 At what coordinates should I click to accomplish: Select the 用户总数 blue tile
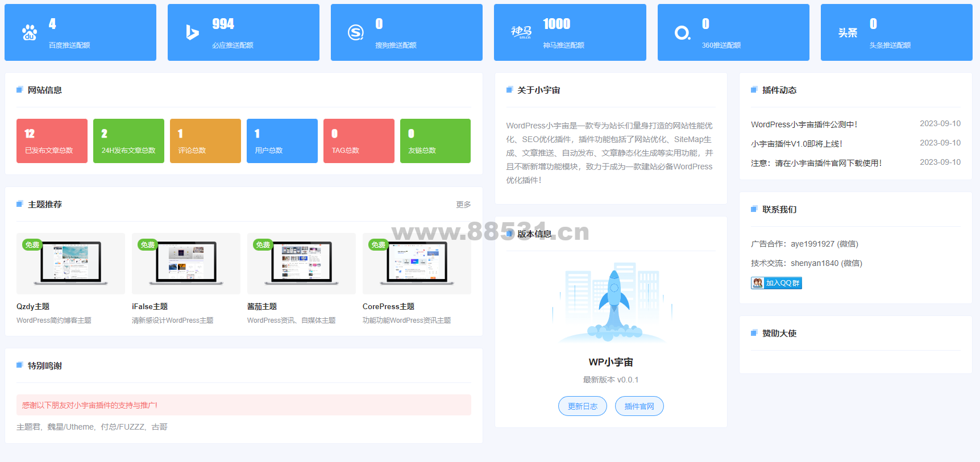click(x=282, y=141)
